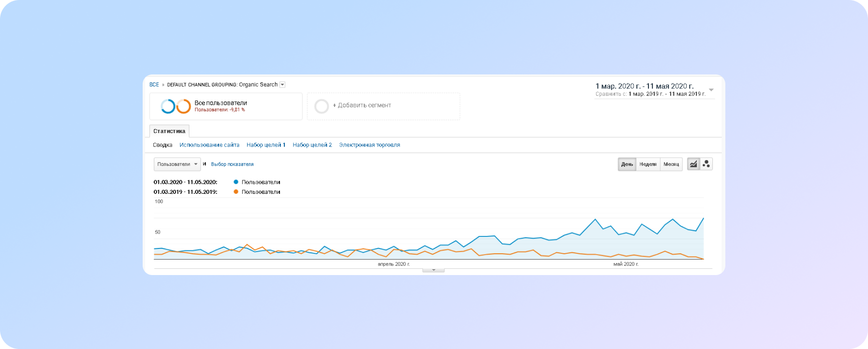Open the Пользователи metric dropdown
The width and height of the screenshot is (868, 349).
click(x=177, y=164)
